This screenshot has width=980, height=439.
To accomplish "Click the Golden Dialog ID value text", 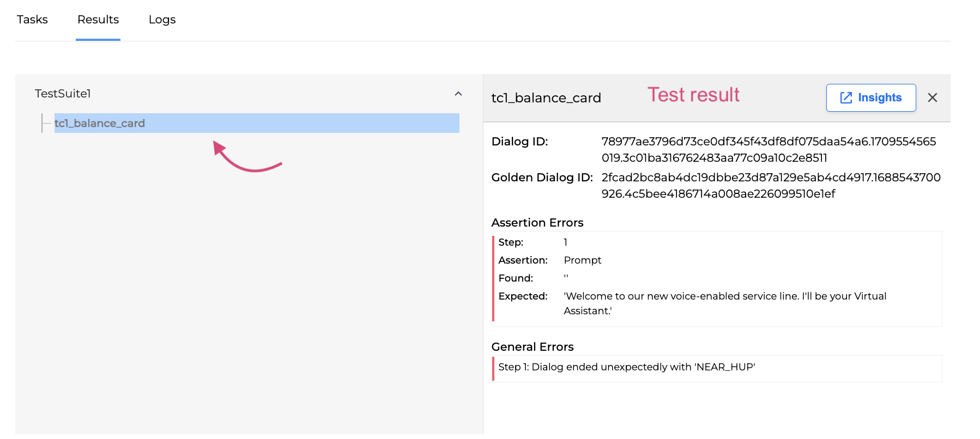I will pyautogui.click(x=770, y=185).
